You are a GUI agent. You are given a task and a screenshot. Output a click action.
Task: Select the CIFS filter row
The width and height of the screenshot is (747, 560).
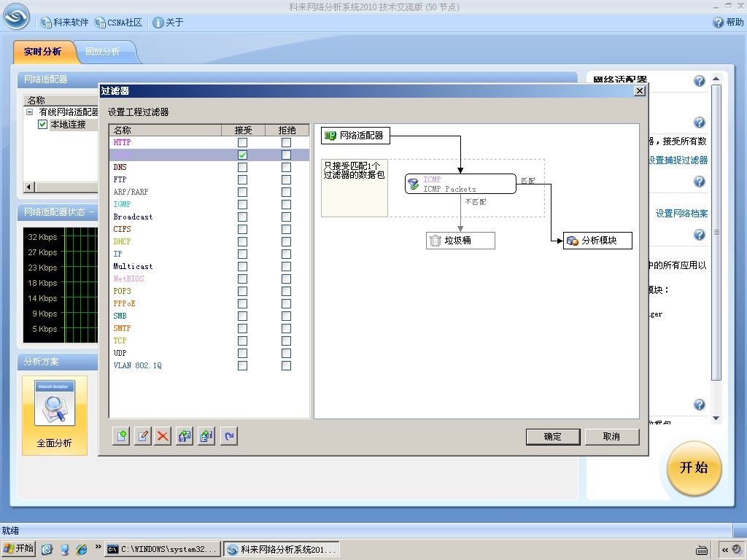point(209,229)
